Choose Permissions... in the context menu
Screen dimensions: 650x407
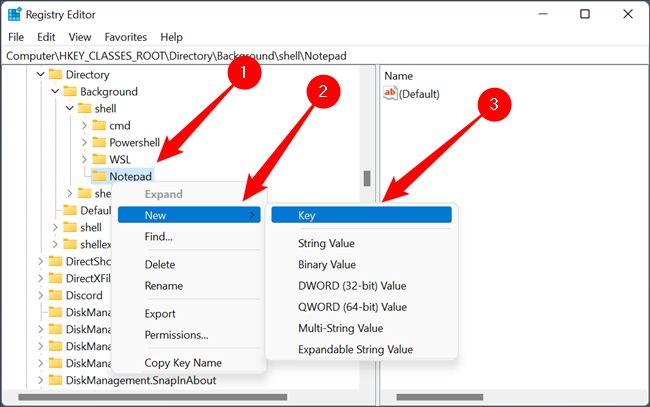189,335
